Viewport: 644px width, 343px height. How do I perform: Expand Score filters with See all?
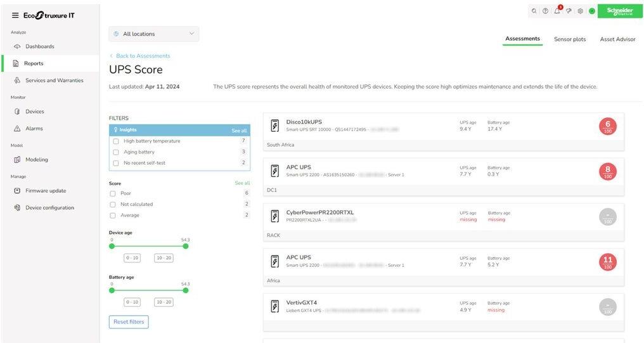(x=242, y=183)
